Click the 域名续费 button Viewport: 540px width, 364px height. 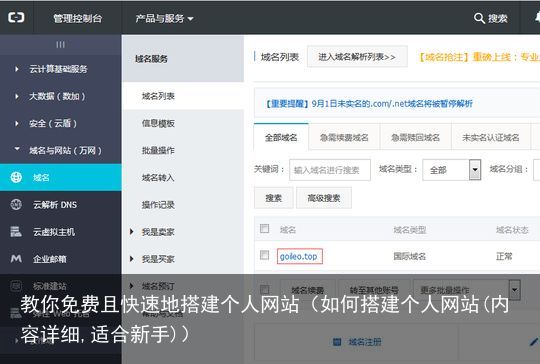pyautogui.click(x=308, y=290)
